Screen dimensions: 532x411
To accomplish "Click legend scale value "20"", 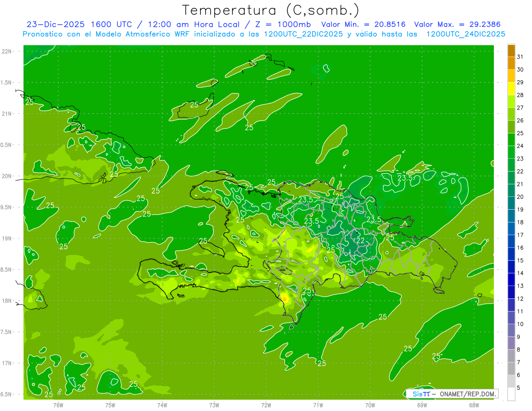I will (520, 197).
